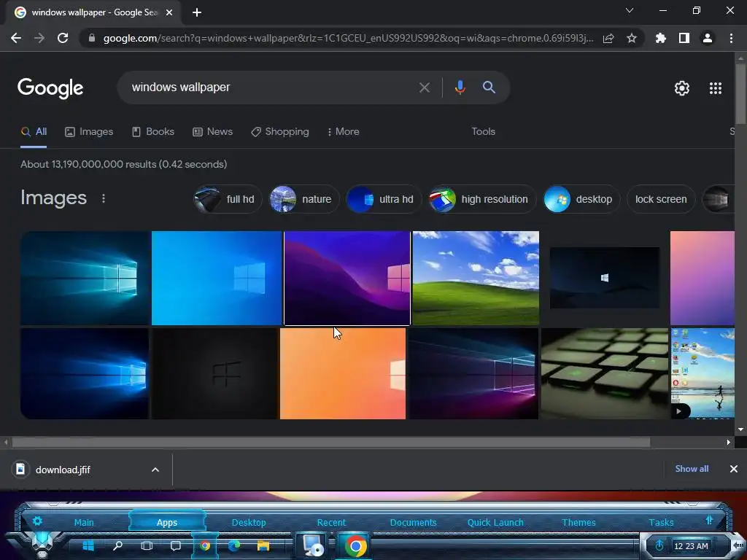Close the downloads bar
This screenshot has width=747, height=560.
[734, 469]
